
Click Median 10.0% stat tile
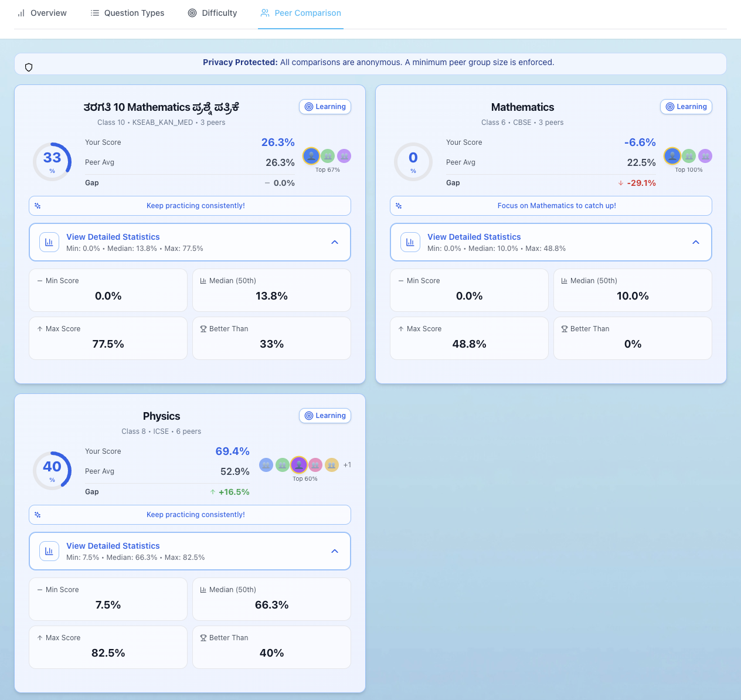(633, 290)
